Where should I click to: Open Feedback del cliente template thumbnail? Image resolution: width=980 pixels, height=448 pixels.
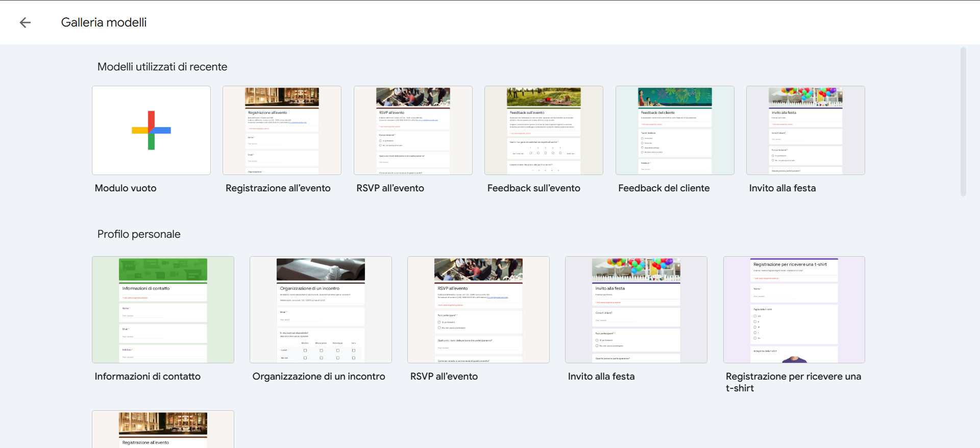click(675, 130)
